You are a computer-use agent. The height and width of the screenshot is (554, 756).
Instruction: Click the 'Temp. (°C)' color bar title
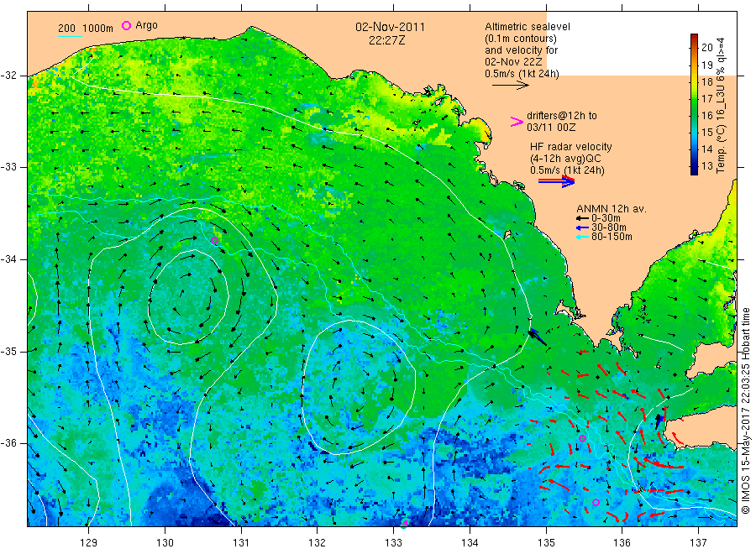pyautogui.click(x=721, y=151)
